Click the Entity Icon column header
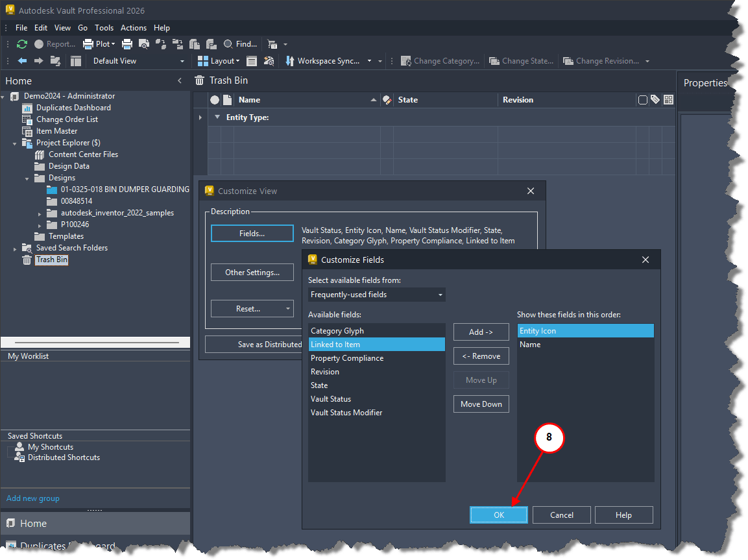The width and height of the screenshot is (748, 560). [228, 100]
